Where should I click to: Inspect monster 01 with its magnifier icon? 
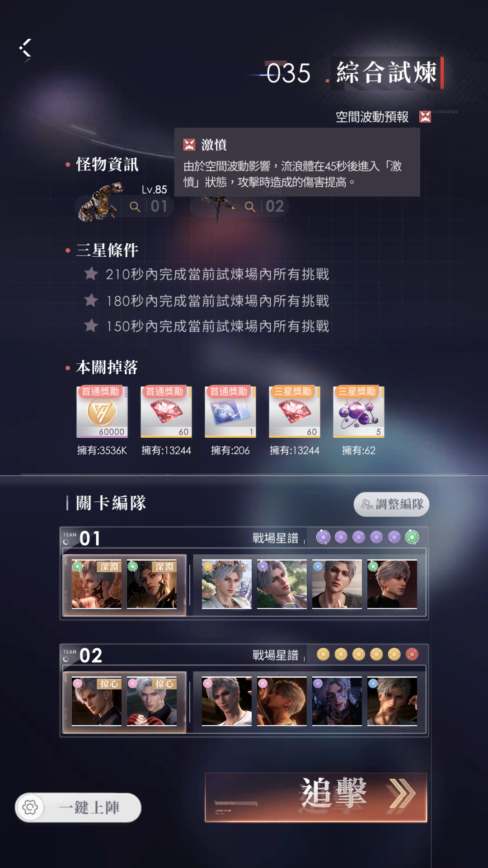[x=135, y=207]
